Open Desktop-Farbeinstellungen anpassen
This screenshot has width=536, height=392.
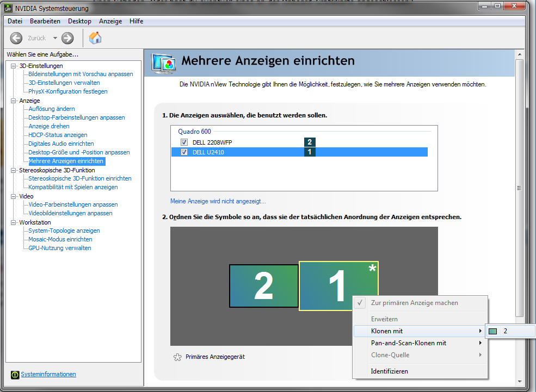[x=77, y=117]
